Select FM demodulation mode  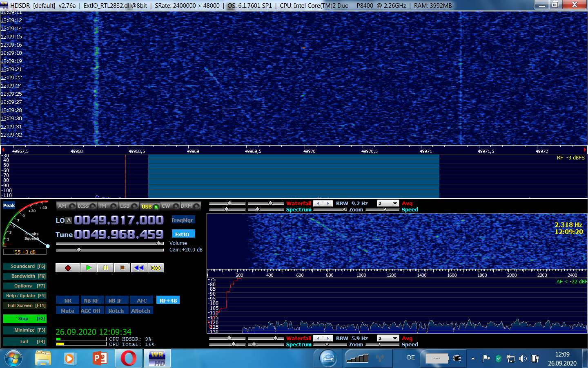click(108, 206)
